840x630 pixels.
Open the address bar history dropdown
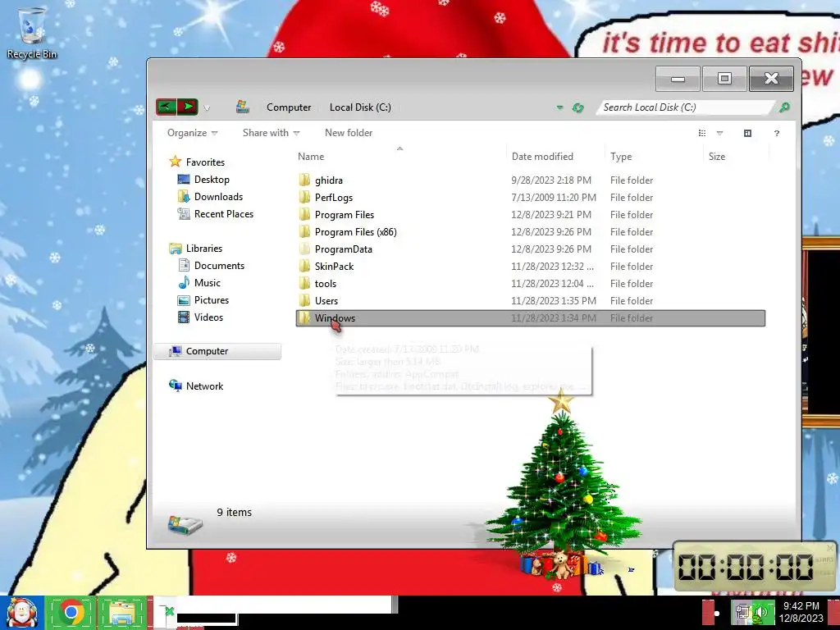point(559,107)
